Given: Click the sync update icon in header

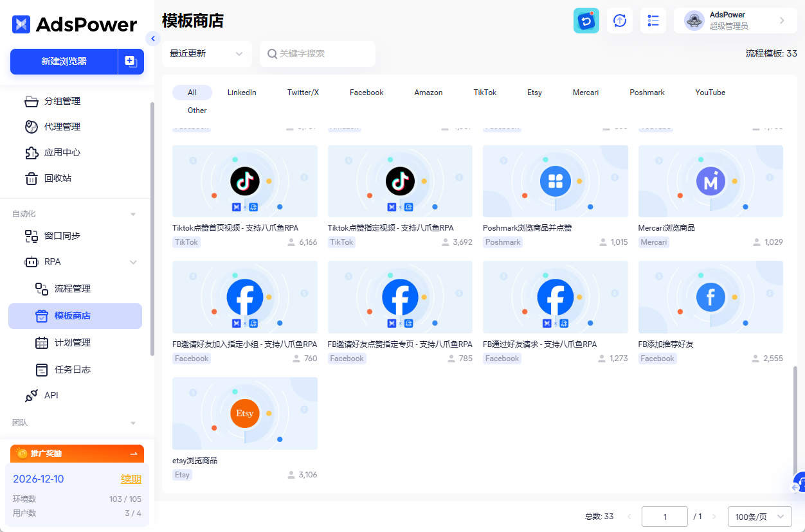Looking at the screenshot, I should (x=620, y=21).
